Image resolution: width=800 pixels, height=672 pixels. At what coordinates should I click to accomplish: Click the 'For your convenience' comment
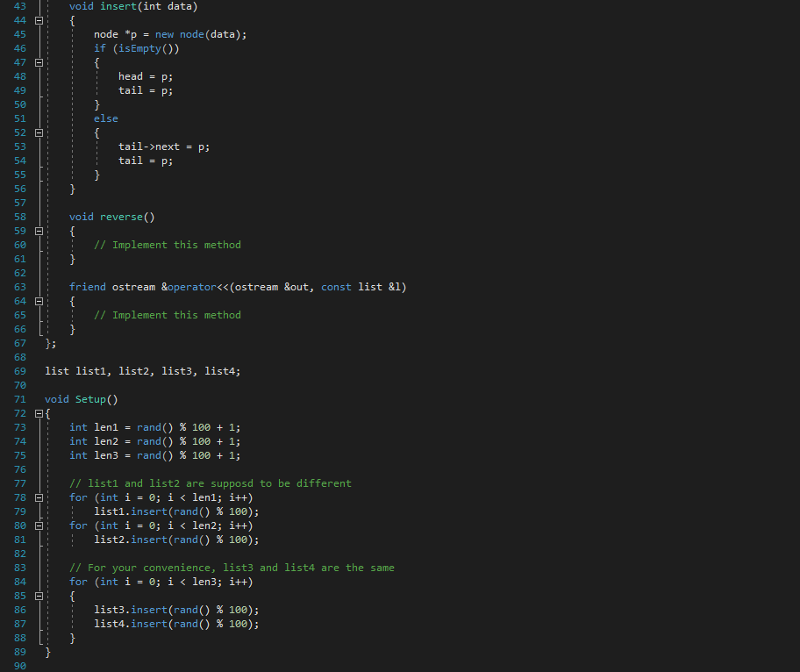pyautogui.click(x=232, y=568)
